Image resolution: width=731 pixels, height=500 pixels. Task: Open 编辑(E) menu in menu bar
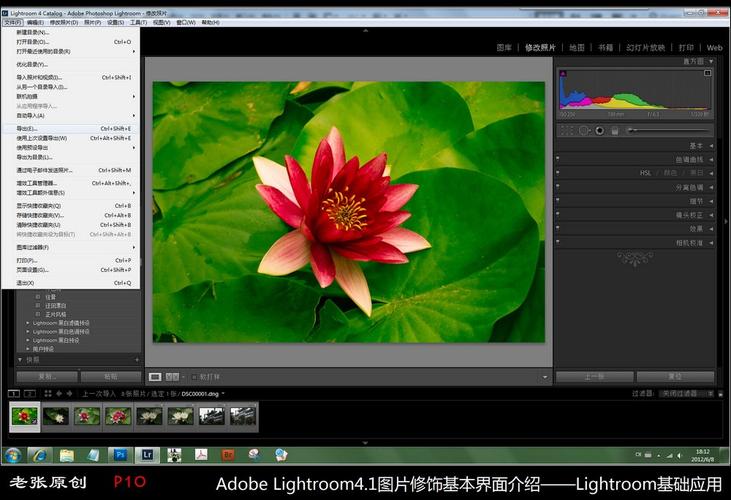coord(35,22)
